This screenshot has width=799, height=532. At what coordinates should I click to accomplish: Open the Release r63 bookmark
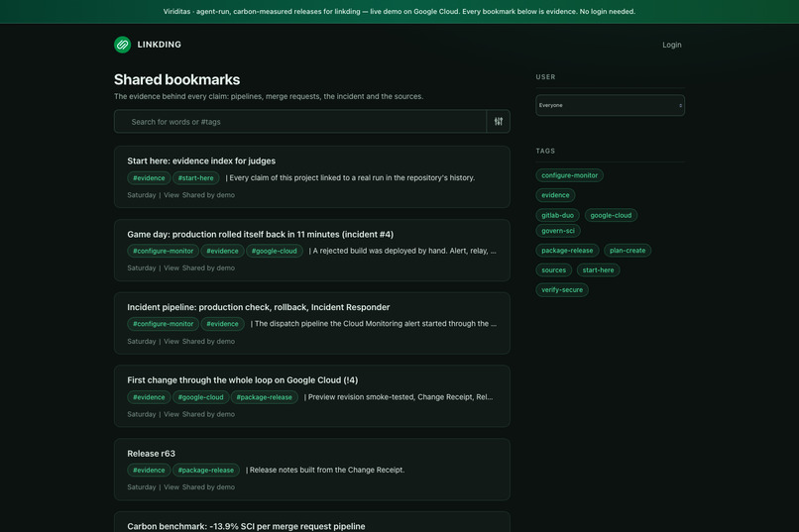point(152,454)
